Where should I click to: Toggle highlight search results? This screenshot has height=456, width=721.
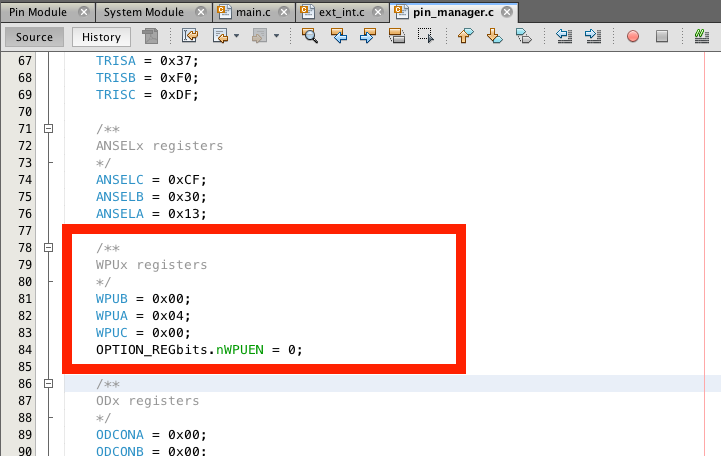[x=397, y=36]
